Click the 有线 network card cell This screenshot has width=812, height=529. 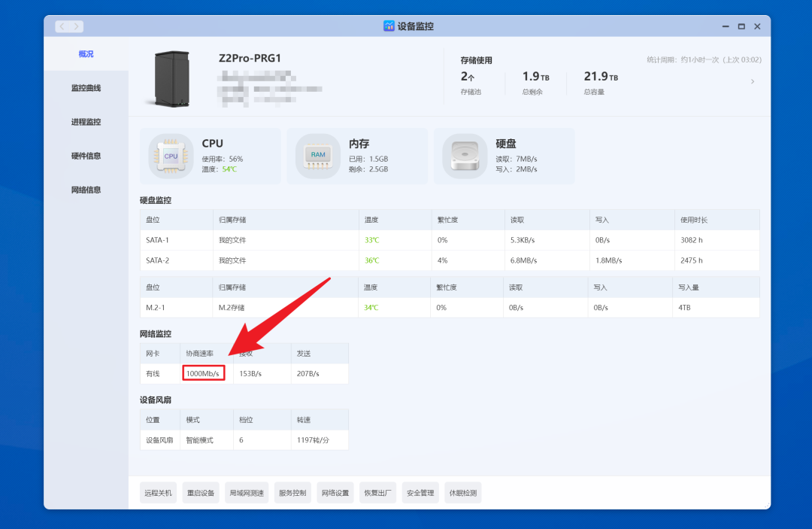(x=160, y=373)
